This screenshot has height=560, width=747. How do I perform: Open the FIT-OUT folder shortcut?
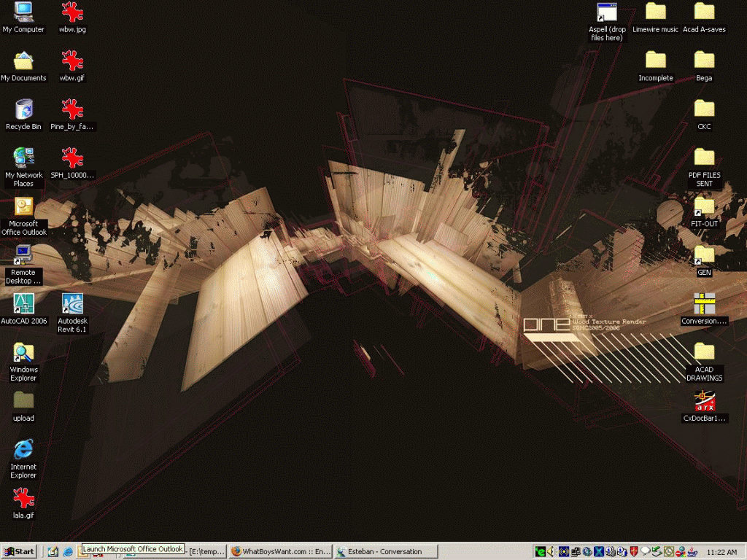704,212
